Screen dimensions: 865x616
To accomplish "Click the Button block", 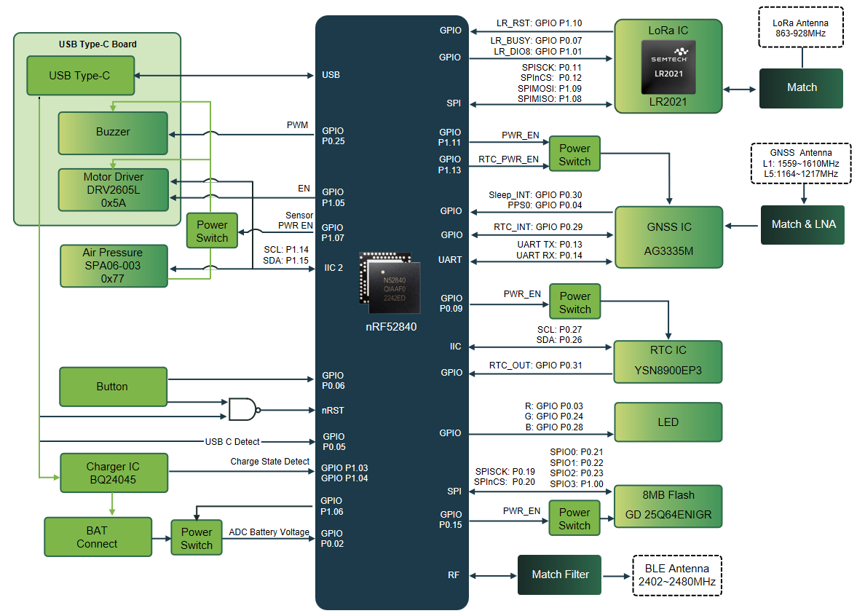I will click(113, 387).
